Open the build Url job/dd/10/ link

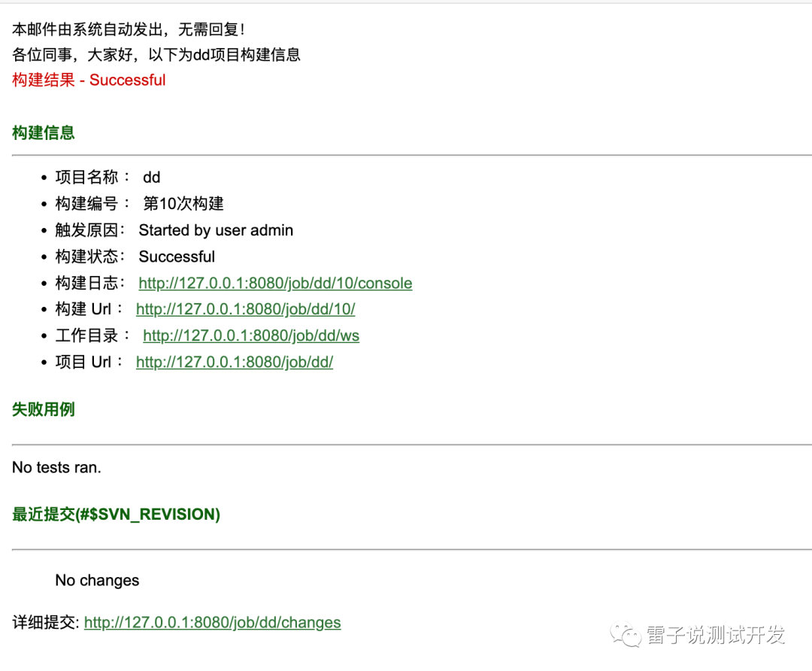[x=245, y=309]
